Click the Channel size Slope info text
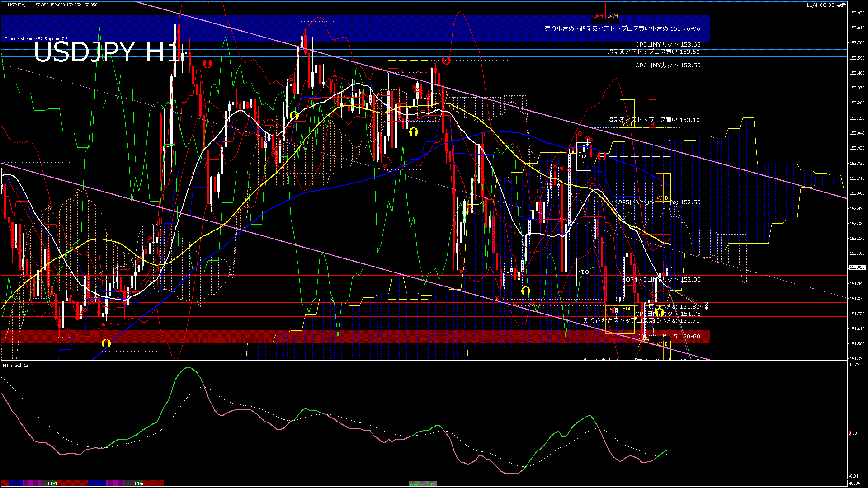Screen dimensions: 868x488 (37, 39)
